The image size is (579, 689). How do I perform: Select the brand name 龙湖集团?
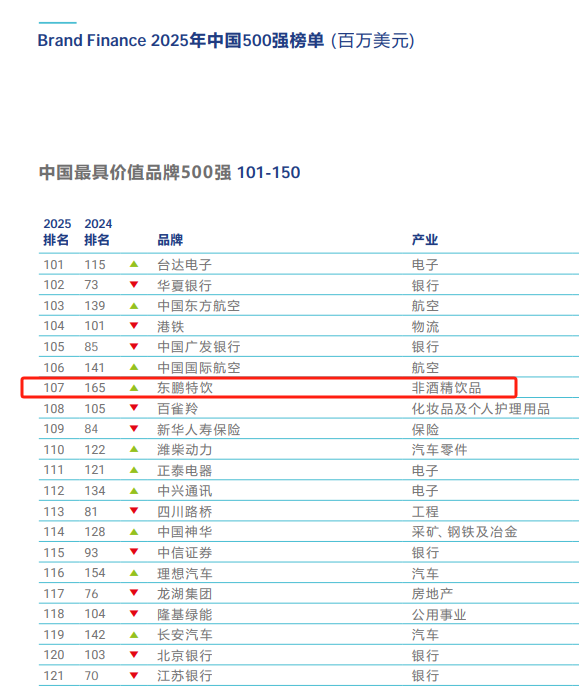coord(185,594)
